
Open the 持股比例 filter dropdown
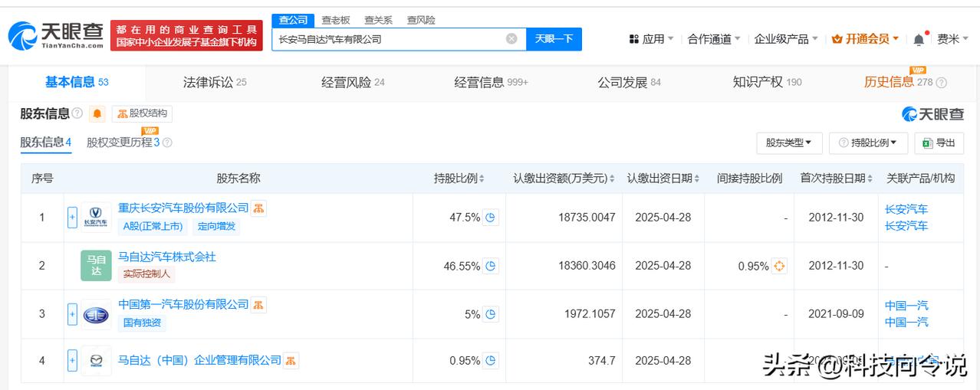870,143
